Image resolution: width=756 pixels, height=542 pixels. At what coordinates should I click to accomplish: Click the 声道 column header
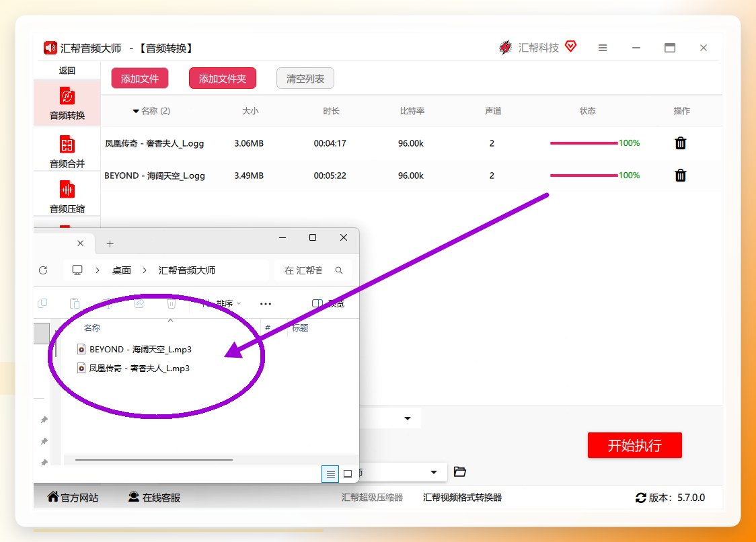[493, 111]
